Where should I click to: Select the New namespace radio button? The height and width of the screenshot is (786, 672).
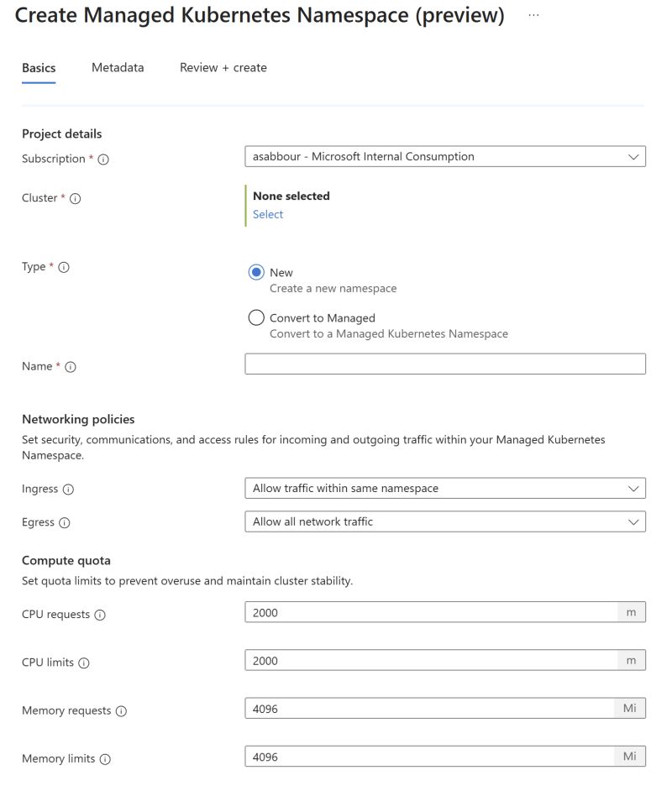[256, 273]
